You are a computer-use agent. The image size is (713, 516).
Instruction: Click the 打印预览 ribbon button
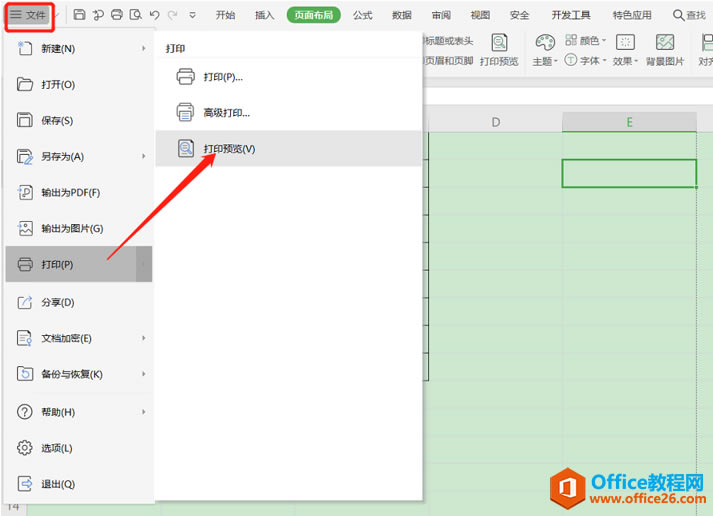499,50
